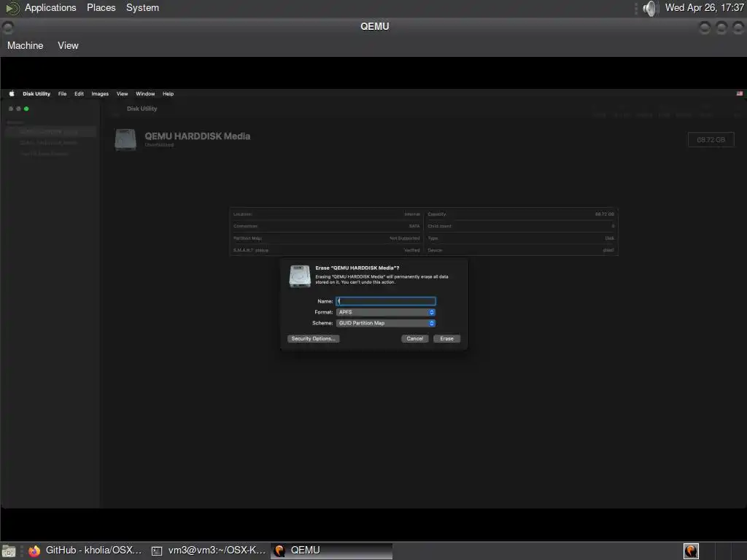Click the 68.72 GB capacity box
Viewport: 747px width, 560px height.
pos(711,139)
